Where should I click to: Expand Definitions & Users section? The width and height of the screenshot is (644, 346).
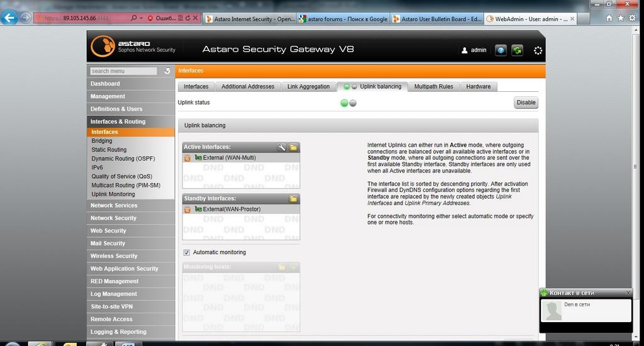click(131, 109)
